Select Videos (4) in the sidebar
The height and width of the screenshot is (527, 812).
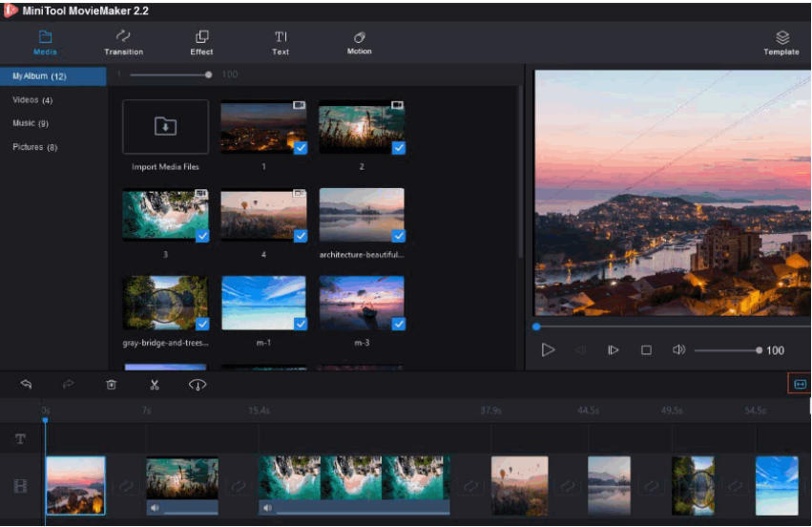coord(32,100)
